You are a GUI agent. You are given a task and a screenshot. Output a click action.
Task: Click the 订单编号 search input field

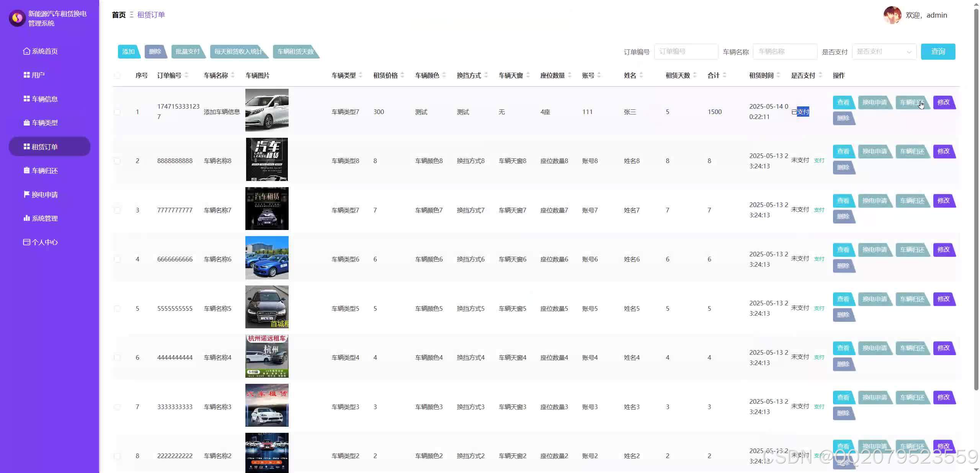[x=686, y=52]
